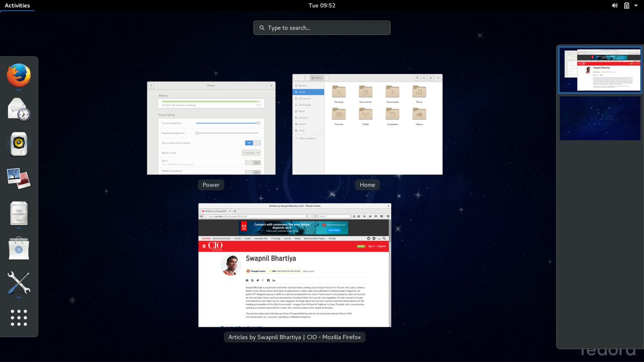
Task: Click bookmark star in Firefox toolbar
Action: (x=354, y=216)
